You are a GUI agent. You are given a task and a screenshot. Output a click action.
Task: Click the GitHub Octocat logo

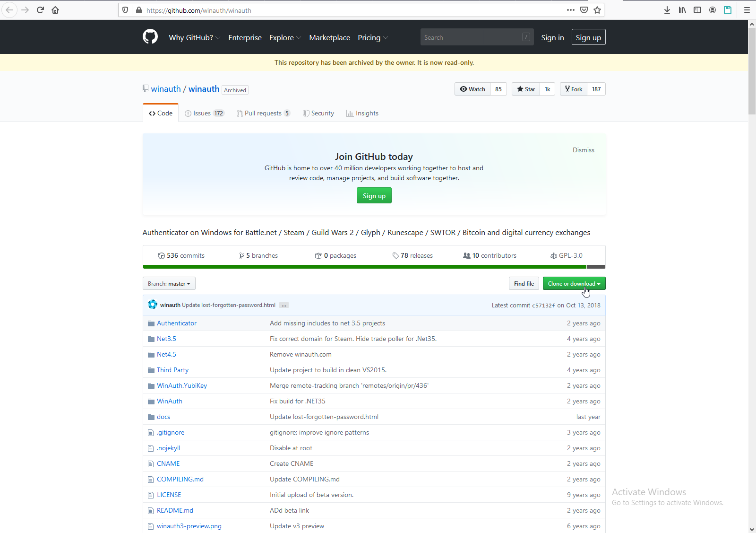[x=150, y=37]
